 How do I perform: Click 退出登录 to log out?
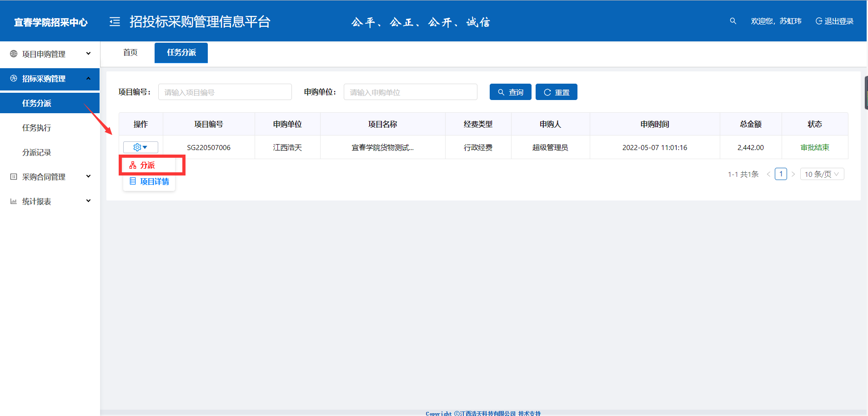point(834,21)
